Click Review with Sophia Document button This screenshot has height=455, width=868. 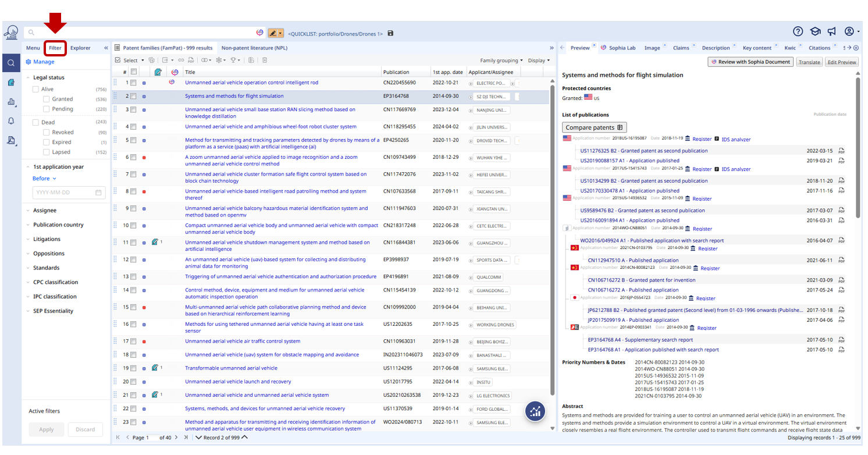[750, 62]
